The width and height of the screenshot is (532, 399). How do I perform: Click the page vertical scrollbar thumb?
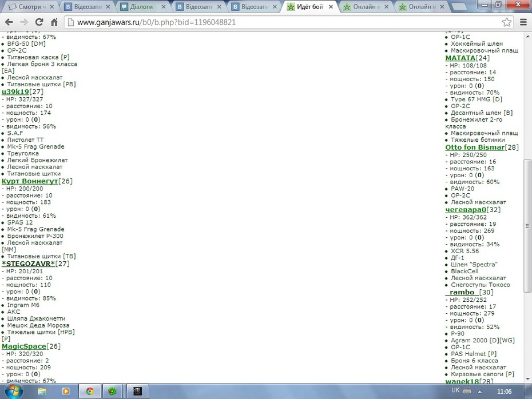click(x=527, y=225)
